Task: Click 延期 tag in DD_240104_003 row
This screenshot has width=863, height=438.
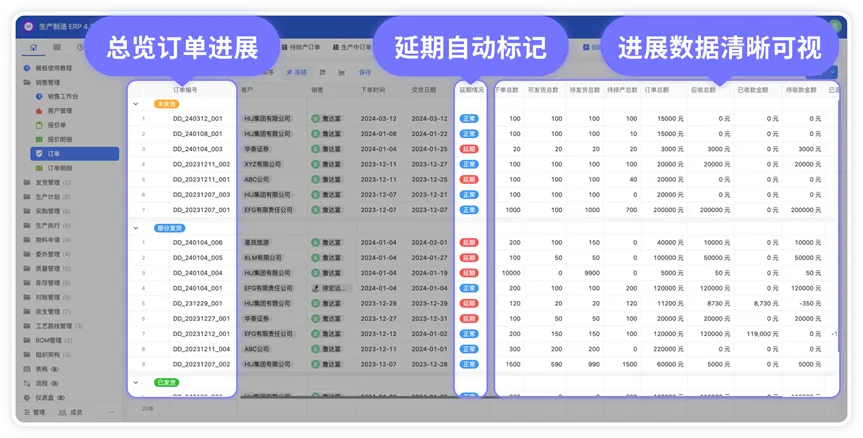Action: coord(469,149)
